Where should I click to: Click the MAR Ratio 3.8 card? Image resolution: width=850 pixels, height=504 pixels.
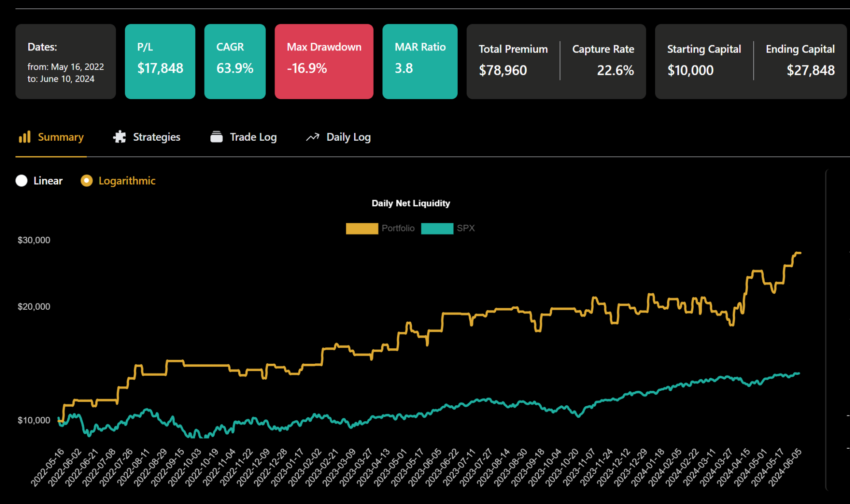click(420, 62)
